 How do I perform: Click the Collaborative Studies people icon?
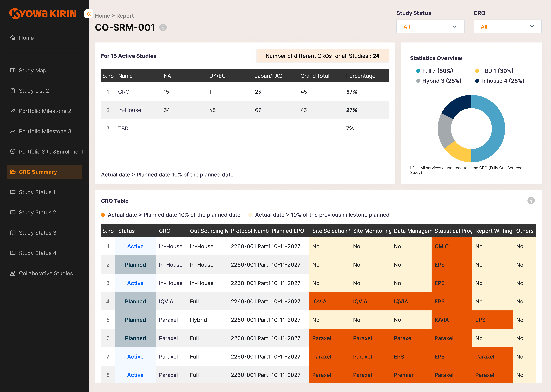[13, 273]
